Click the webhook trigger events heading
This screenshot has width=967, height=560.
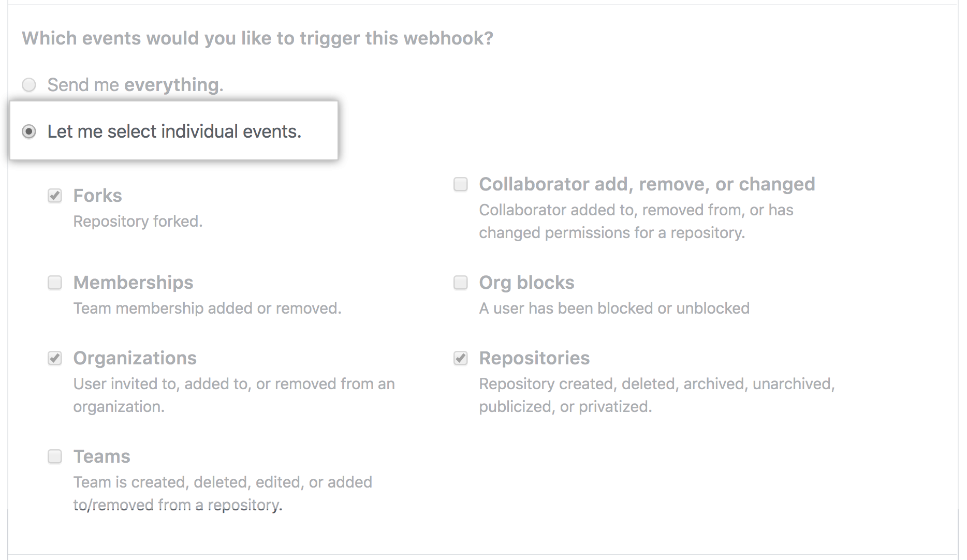[x=257, y=38]
